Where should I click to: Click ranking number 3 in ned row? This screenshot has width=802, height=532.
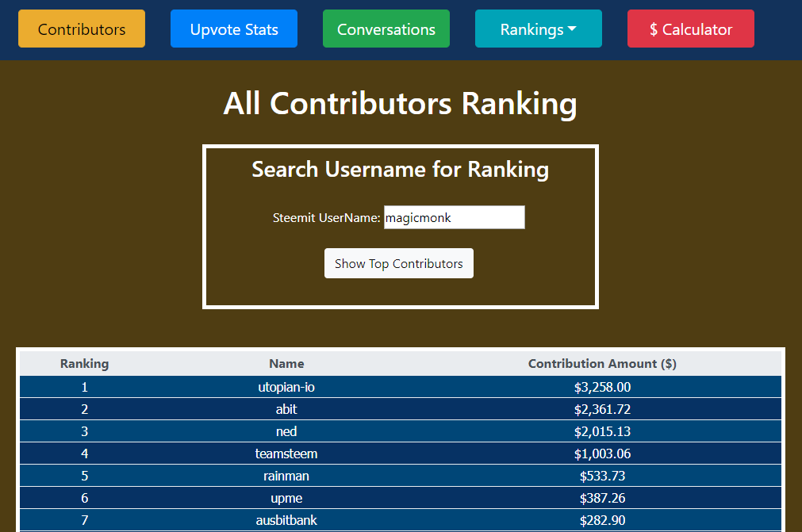84,431
